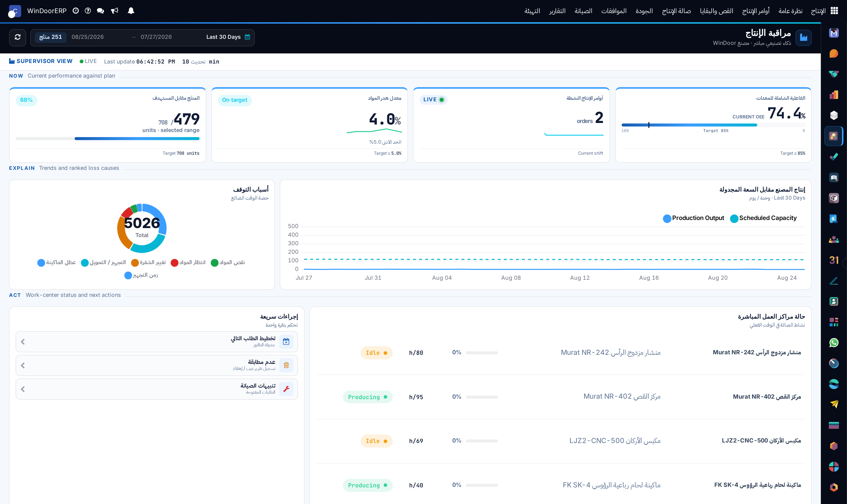
Task: Click the OEE 74.4% progress bar
Action: tap(713, 125)
